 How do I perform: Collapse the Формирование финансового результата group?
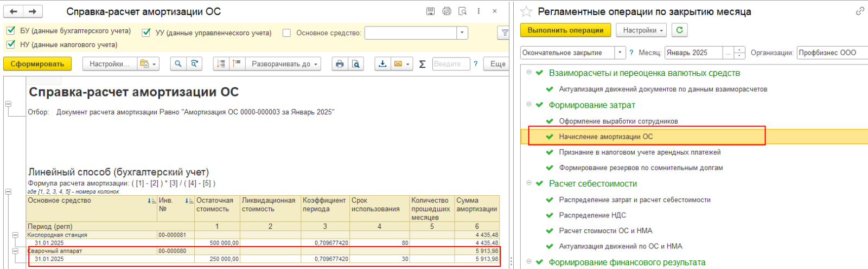[x=528, y=262]
